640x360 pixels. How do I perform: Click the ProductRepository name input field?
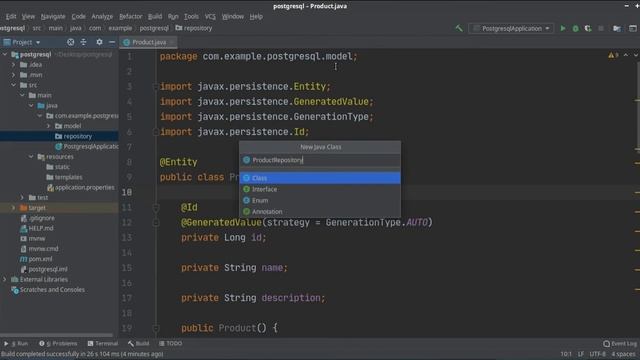click(x=320, y=160)
